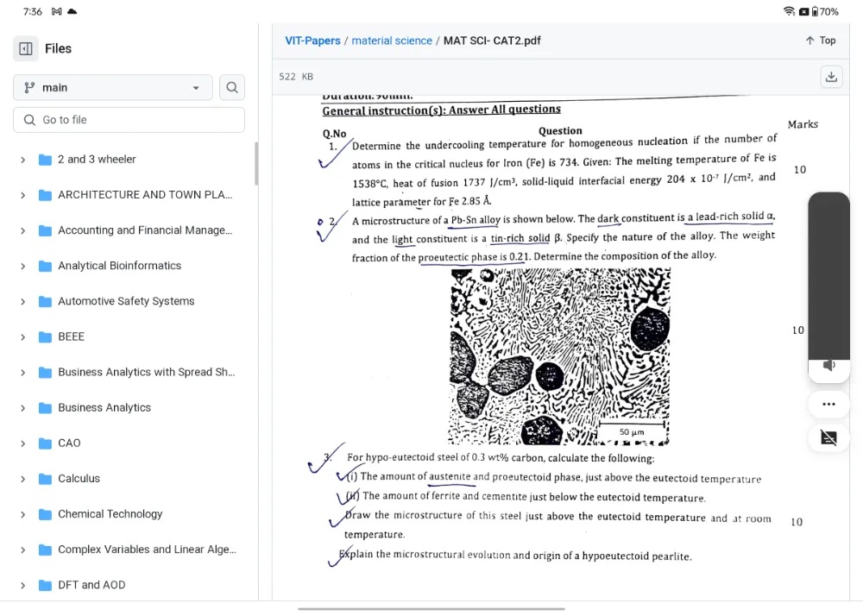Open the three-dots volume options
The height and width of the screenshot is (616, 863).
point(828,404)
